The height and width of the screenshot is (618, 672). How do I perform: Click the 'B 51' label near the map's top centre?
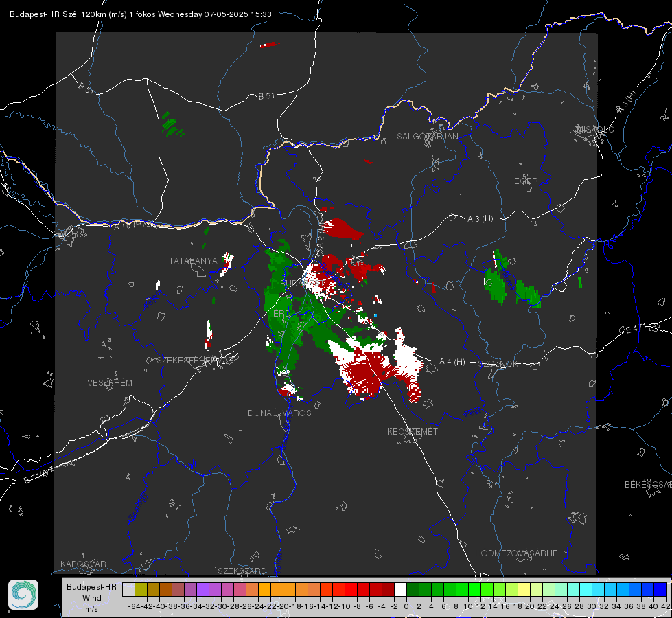266,96
